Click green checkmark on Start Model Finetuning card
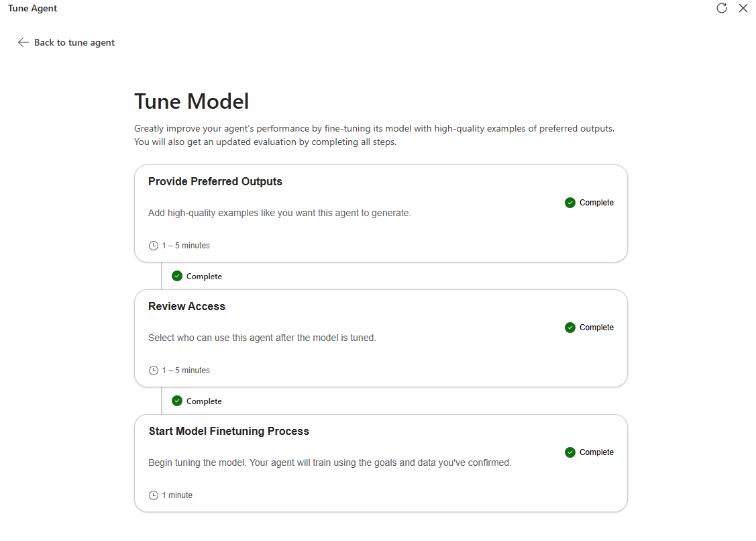Viewport: 756px width, 541px height. pos(570,452)
